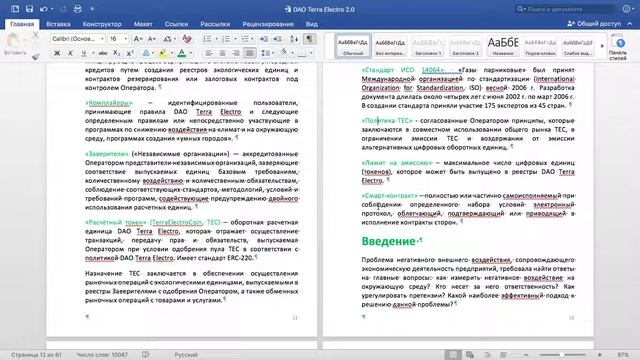This screenshot has width=640, height=360.
Task: Open the proofing book icon in status bar
Action: [x=146, y=355]
